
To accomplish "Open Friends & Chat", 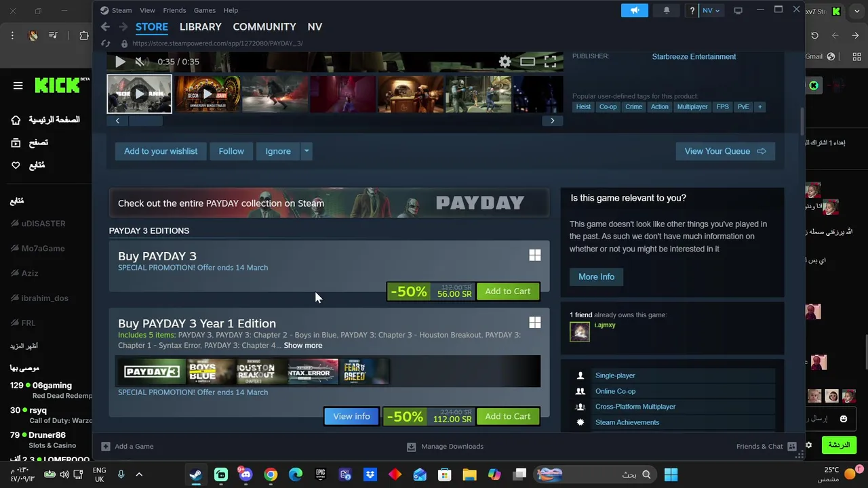I will [x=766, y=447].
